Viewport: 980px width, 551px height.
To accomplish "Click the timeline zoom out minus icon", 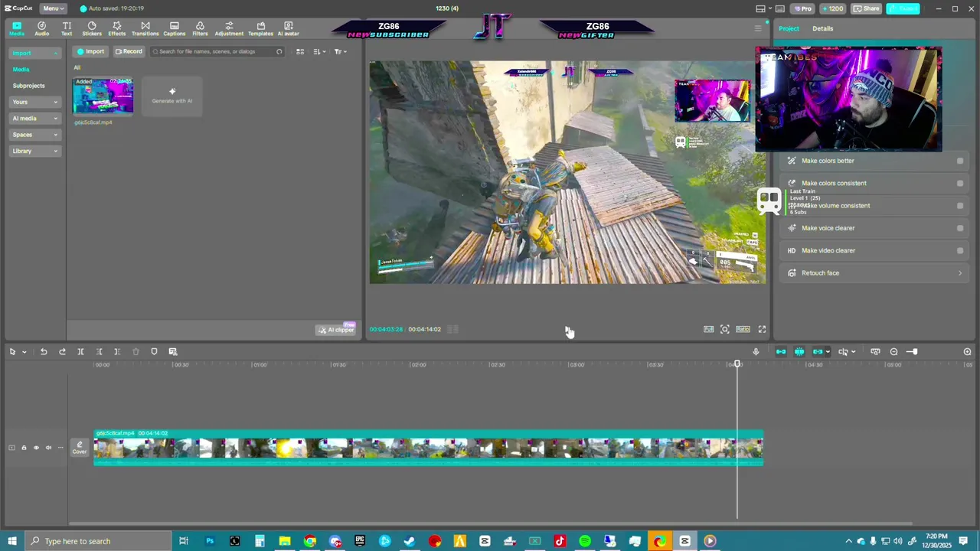I will tap(893, 351).
